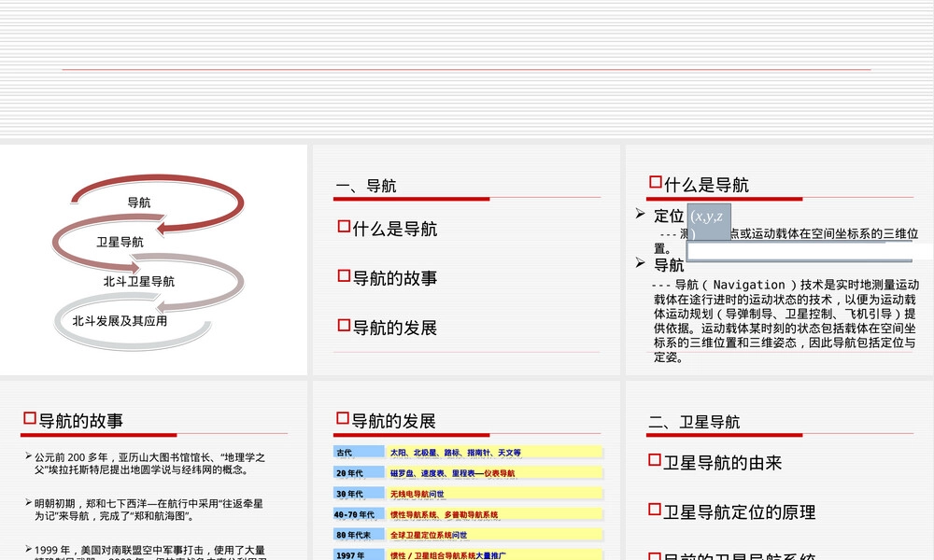Image resolution: width=934 pixels, height=560 pixels.
Task: Click 什么是导航 bullet under 一、导航
Action: tap(388, 229)
